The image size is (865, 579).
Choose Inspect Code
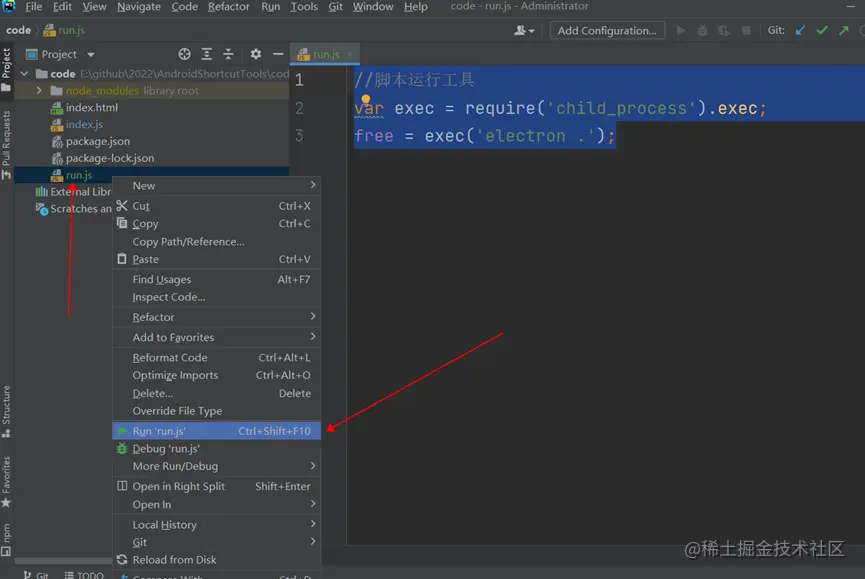(x=216, y=297)
